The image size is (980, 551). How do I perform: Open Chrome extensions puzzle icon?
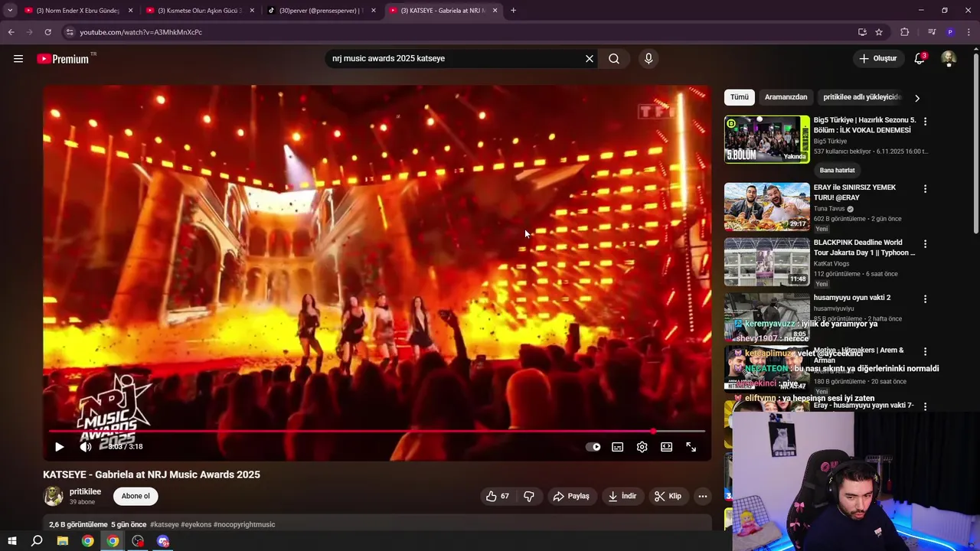tap(905, 32)
